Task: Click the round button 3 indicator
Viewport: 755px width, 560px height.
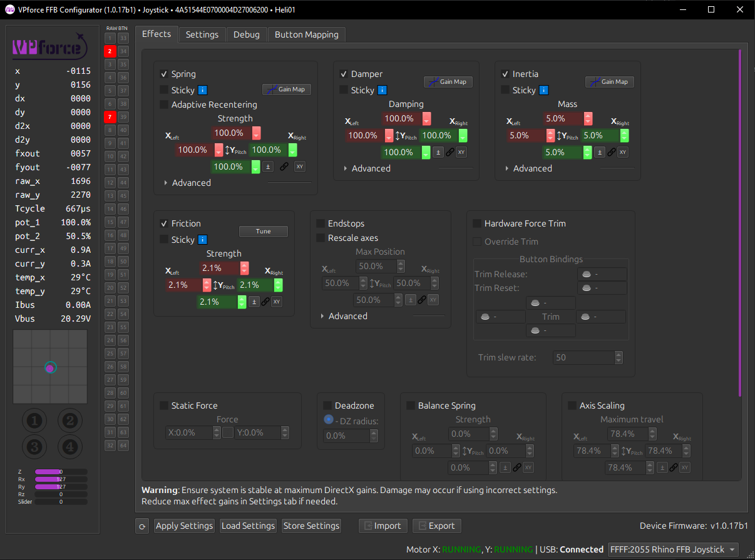Action: 34,447
